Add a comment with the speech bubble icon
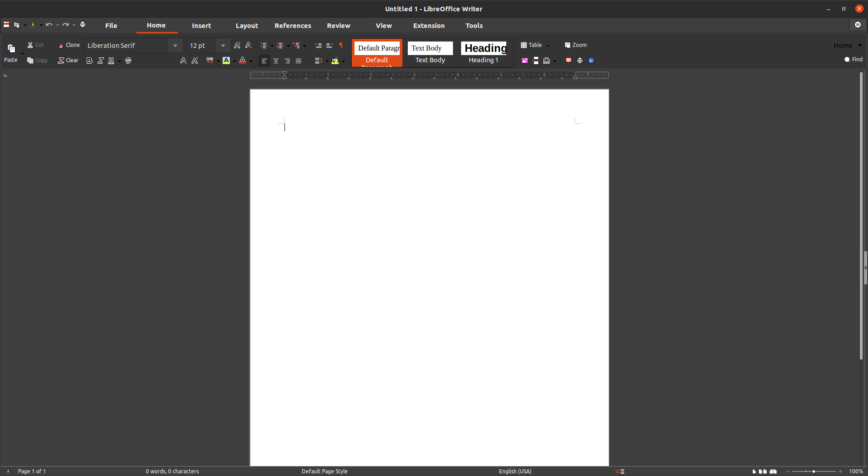The image size is (868, 476). pos(569,60)
